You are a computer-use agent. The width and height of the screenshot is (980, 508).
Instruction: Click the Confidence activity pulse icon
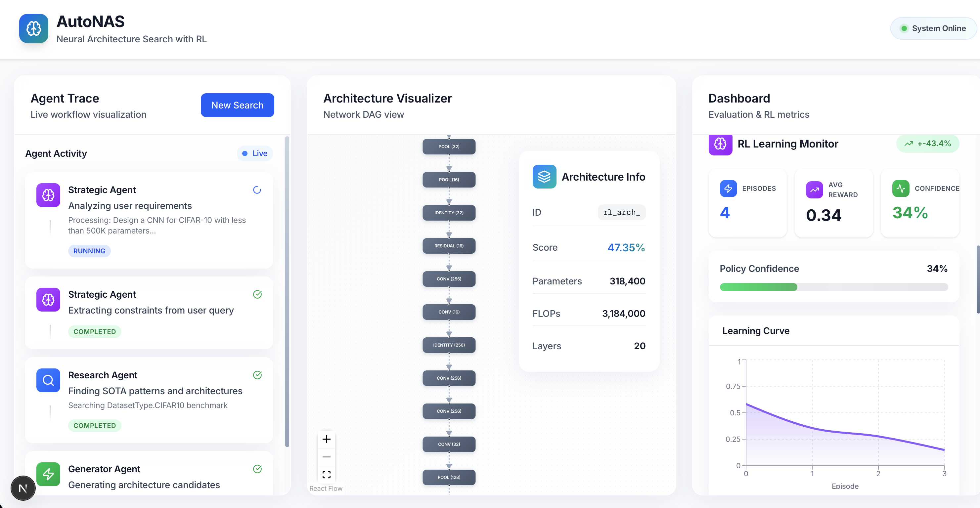pyautogui.click(x=901, y=188)
